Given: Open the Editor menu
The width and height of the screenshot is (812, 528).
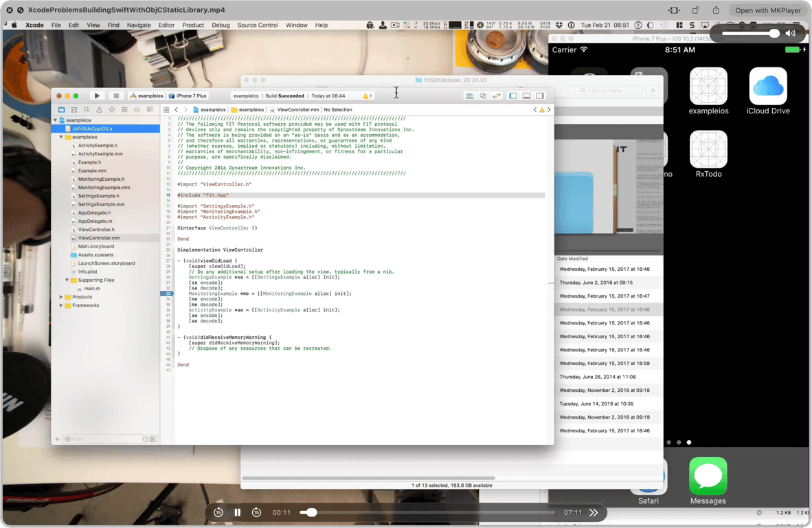Looking at the screenshot, I should click(166, 25).
